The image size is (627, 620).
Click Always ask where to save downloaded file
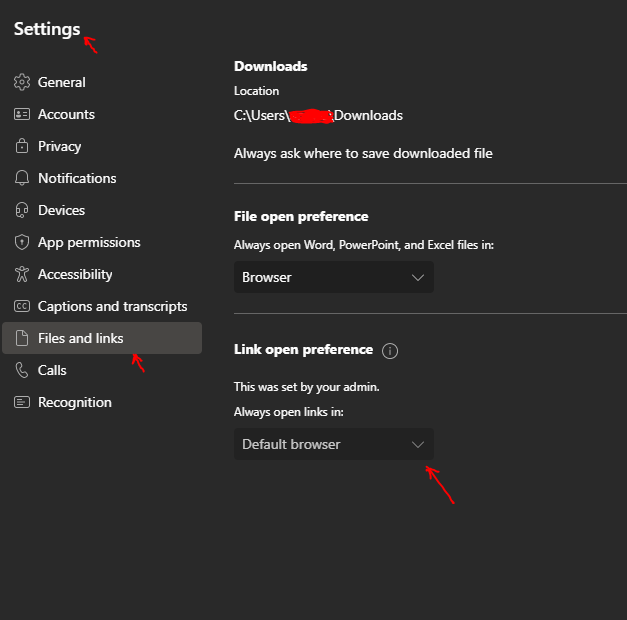click(363, 154)
